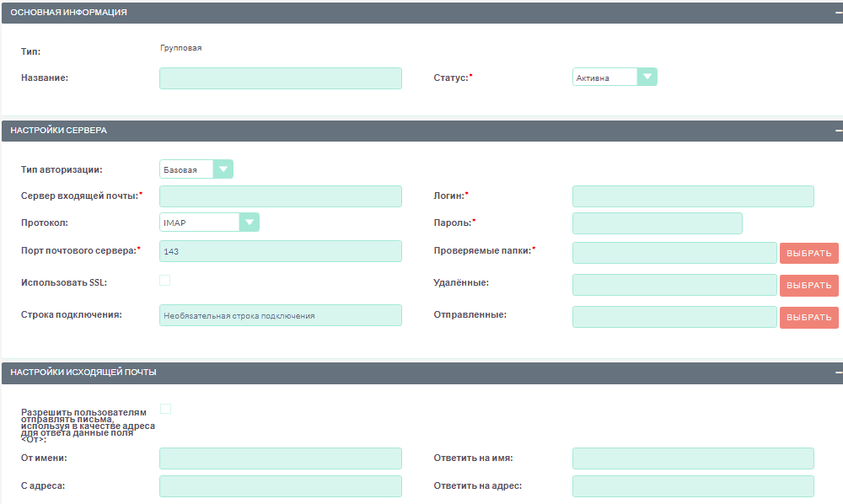Viewport: 843px width, 504px height.
Task: Click the Порт почтового сервера field
Action: point(280,251)
